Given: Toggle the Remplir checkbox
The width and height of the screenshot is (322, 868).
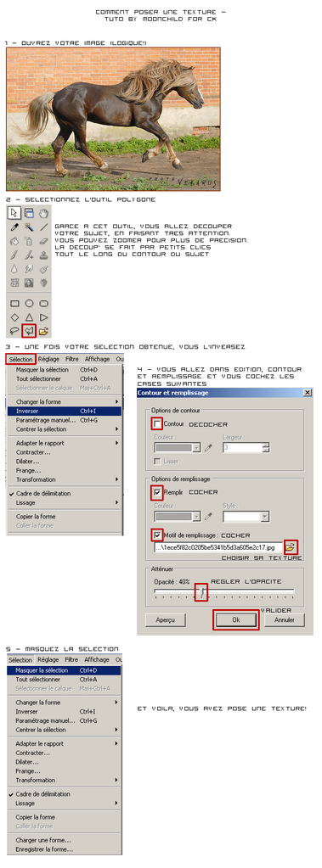Looking at the screenshot, I should [157, 491].
